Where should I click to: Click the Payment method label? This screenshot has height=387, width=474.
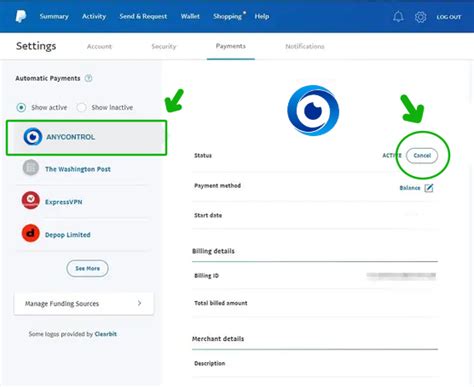click(217, 186)
